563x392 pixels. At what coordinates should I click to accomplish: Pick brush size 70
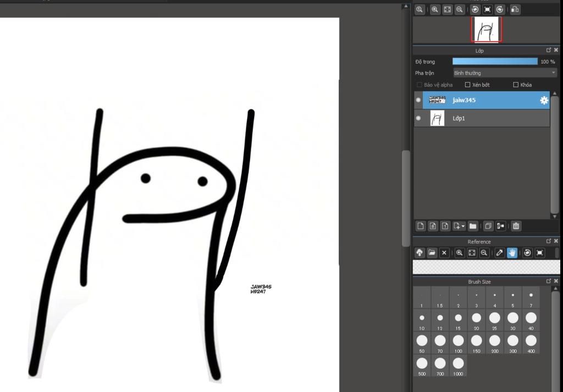tap(440, 343)
